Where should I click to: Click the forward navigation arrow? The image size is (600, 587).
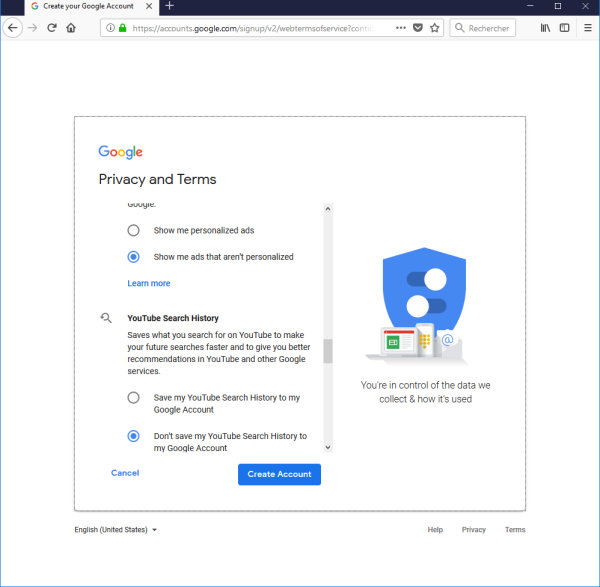33,28
